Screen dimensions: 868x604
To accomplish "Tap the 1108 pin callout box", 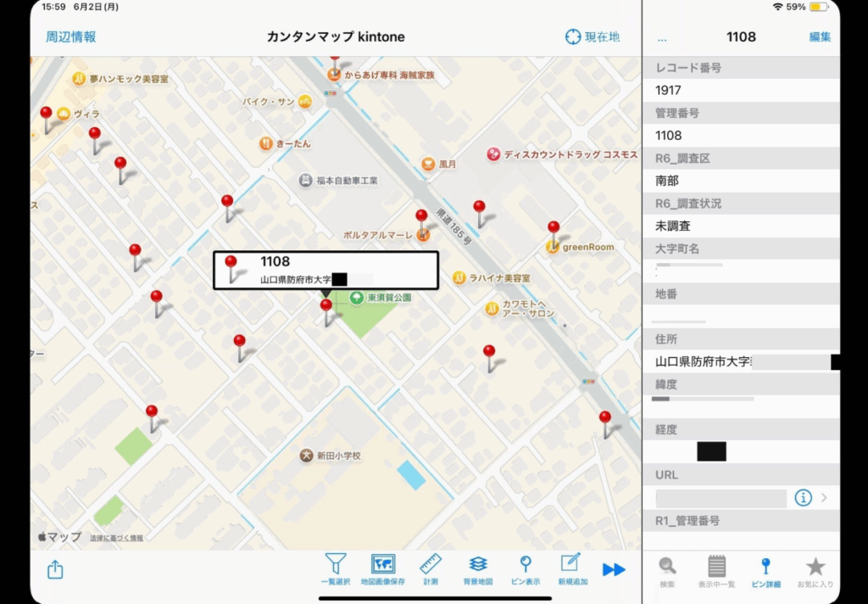I will tap(326, 271).
